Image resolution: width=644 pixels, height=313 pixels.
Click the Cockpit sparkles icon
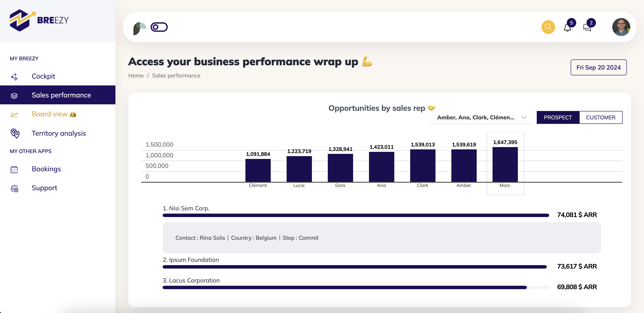(x=14, y=77)
